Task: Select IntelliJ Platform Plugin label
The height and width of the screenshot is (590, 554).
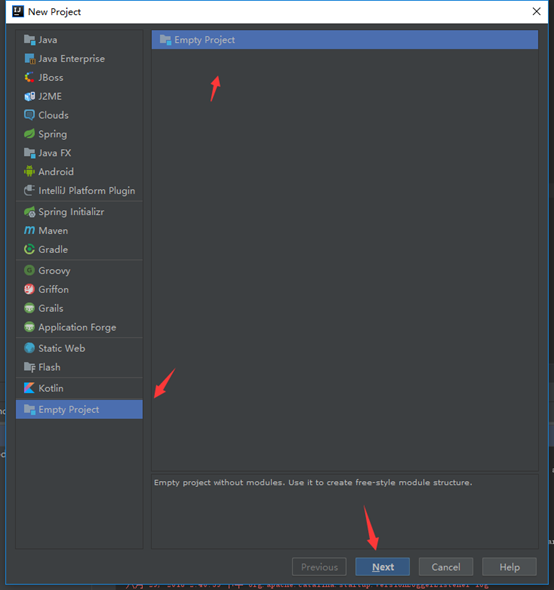Action: tap(87, 191)
